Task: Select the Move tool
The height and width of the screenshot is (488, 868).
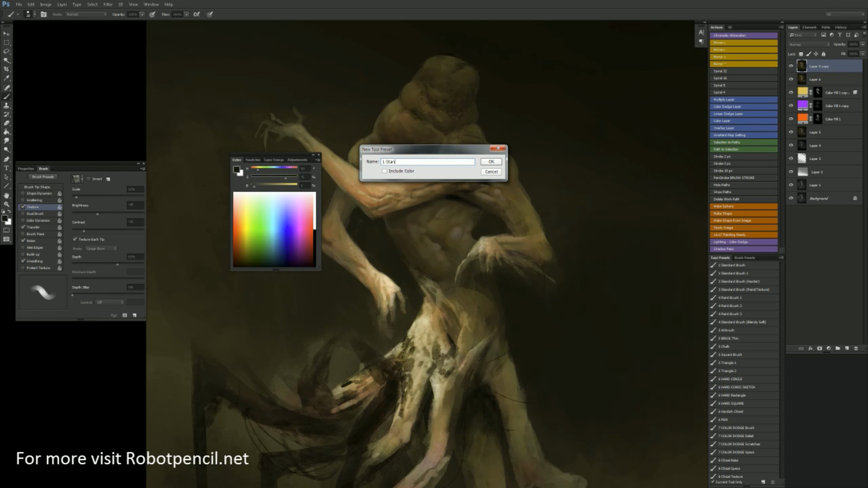Action: [6, 34]
